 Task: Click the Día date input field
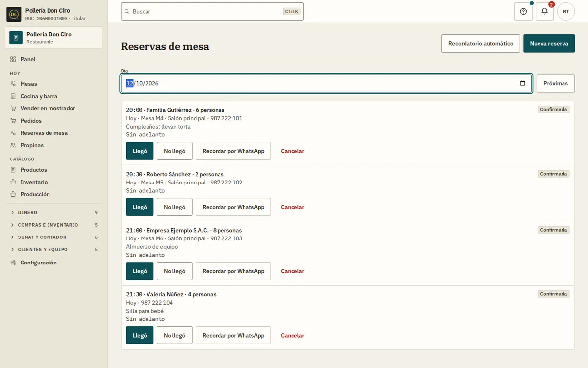(x=326, y=83)
